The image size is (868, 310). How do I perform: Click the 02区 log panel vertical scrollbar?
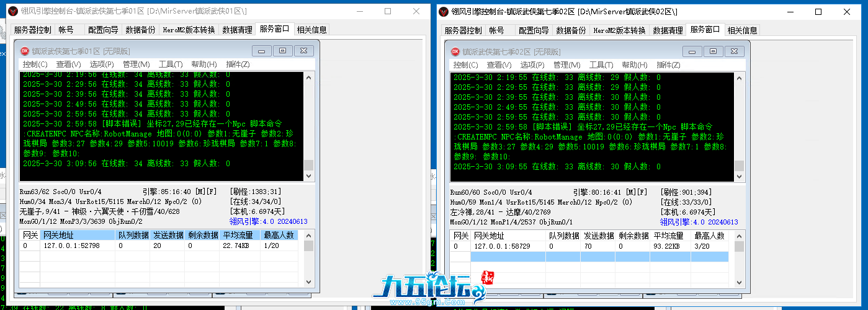(739, 126)
